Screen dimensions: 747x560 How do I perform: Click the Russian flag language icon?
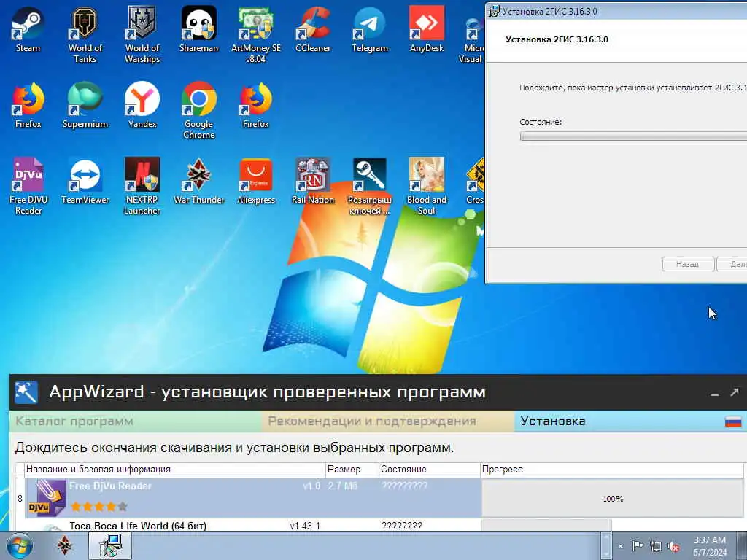[733, 421]
